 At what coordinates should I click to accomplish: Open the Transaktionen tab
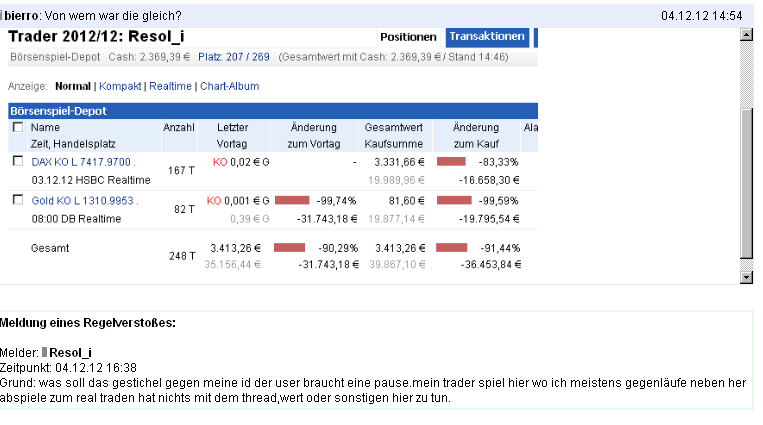487,37
